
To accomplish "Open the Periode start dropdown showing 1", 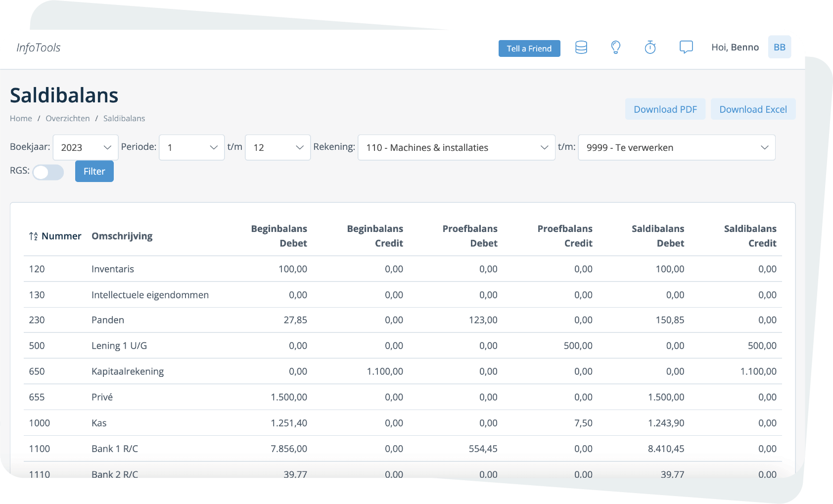I will tap(192, 147).
